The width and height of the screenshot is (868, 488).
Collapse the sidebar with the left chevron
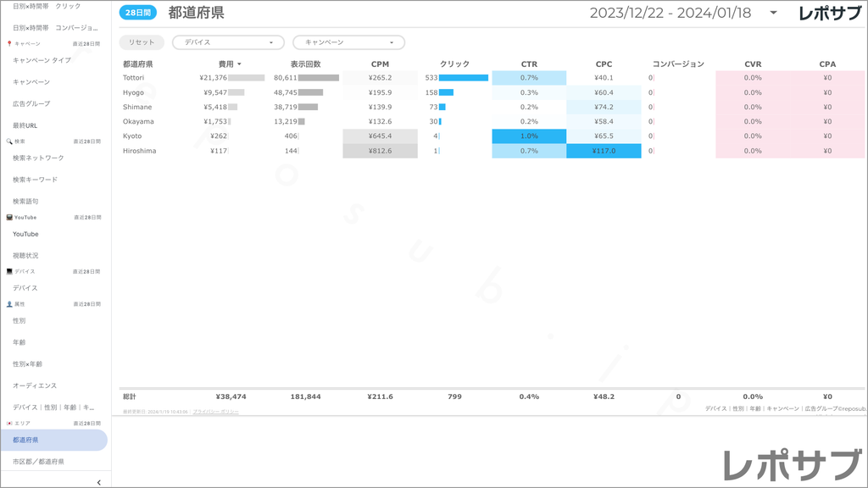pos(99,482)
